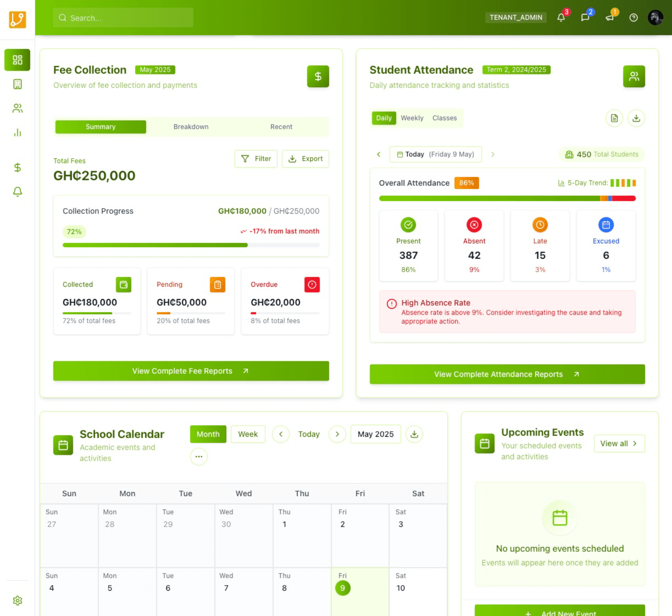Screen dimensions: 672x616
Task: Jump calendar to Today
Action: pos(309,434)
